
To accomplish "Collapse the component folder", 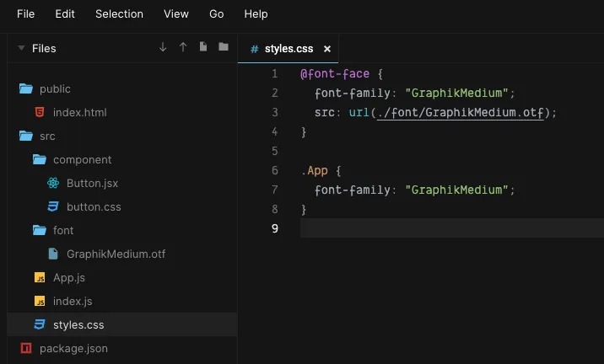I will (x=39, y=159).
